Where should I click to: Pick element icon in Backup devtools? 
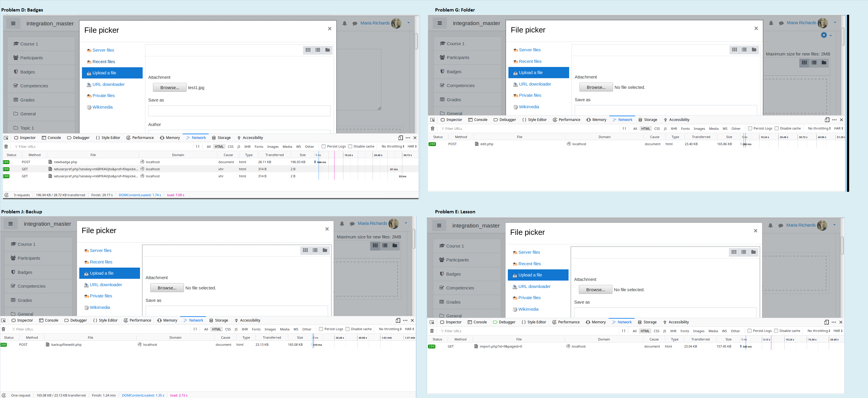[3, 320]
